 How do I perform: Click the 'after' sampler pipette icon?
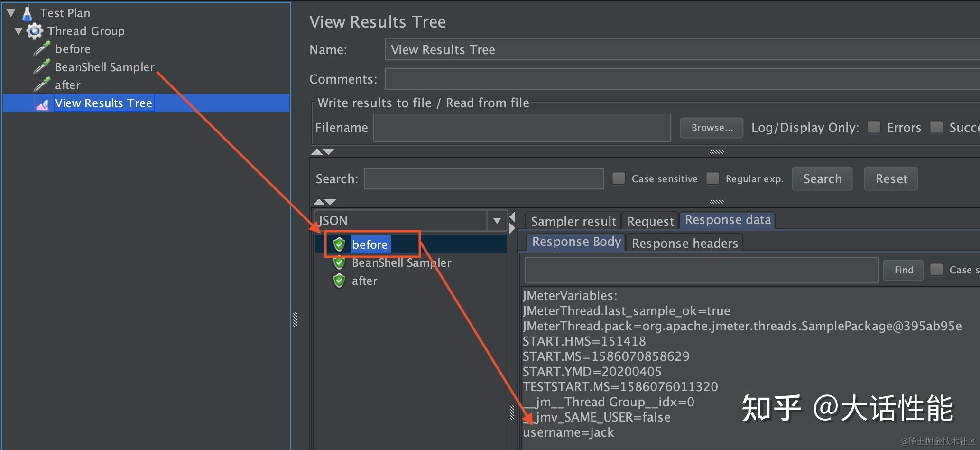pos(42,85)
